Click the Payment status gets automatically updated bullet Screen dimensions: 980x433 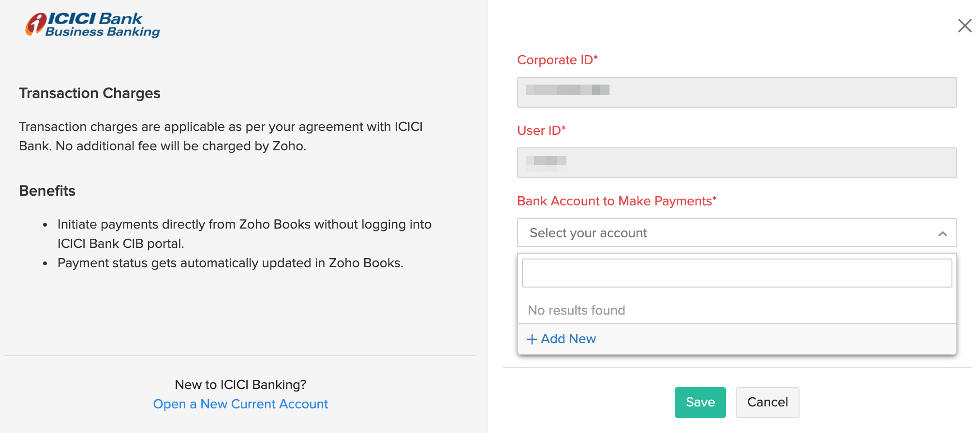(230, 263)
